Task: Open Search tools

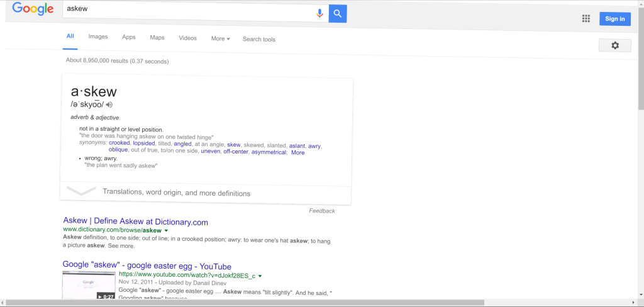Action: click(x=258, y=40)
